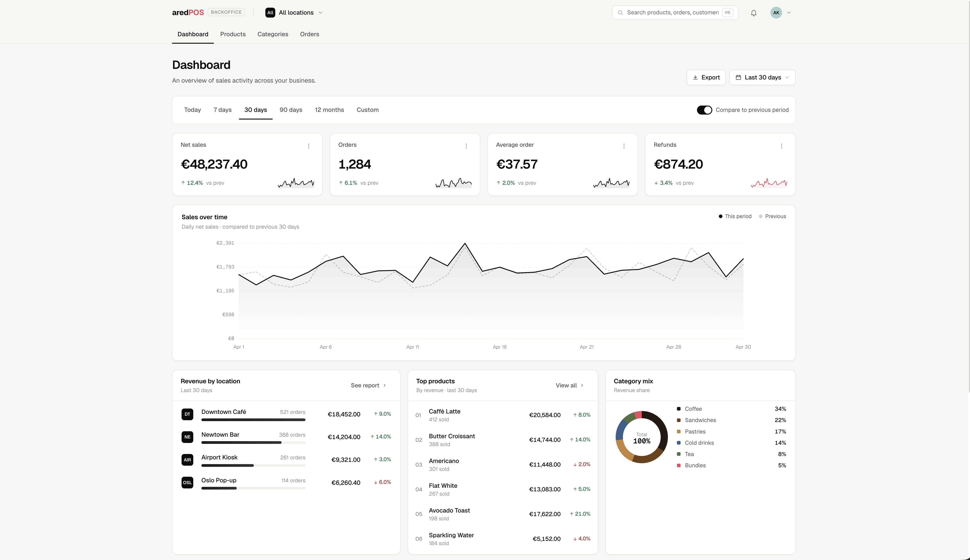Click the Average order sparkline
970x560 pixels.
pyautogui.click(x=611, y=183)
